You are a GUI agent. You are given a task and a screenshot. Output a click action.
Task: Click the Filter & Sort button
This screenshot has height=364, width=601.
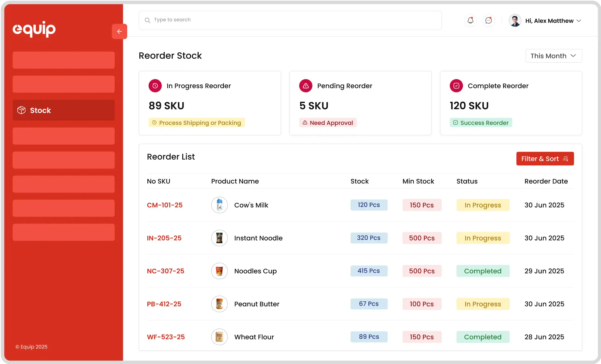coord(545,159)
